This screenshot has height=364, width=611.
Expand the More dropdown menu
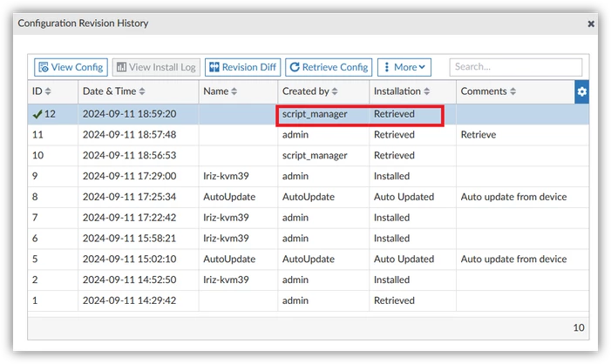tap(404, 67)
